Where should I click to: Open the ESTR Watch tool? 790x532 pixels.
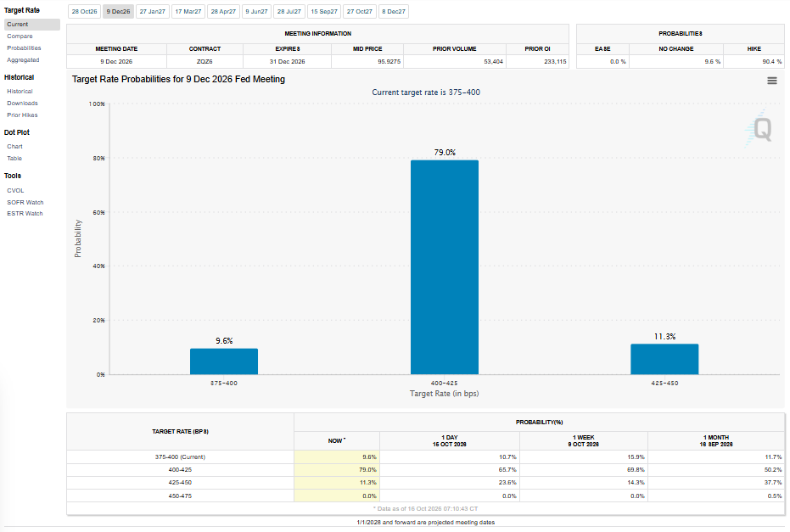(25, 214)
